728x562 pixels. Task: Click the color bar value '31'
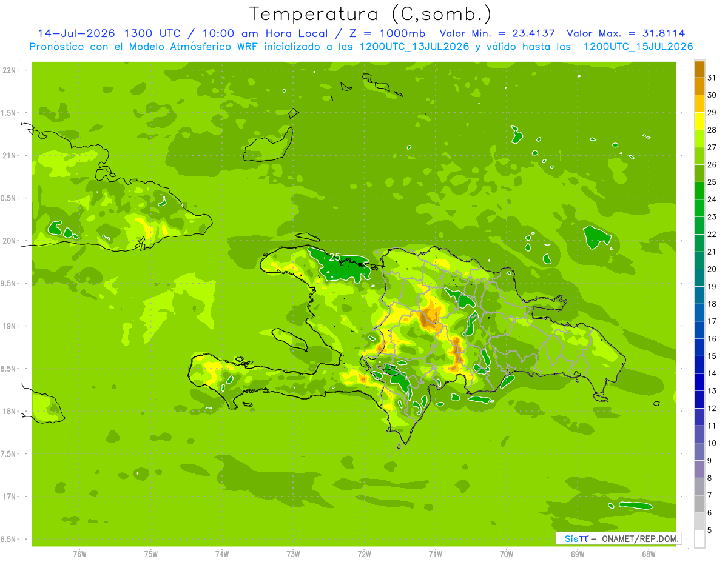[712, 77]
